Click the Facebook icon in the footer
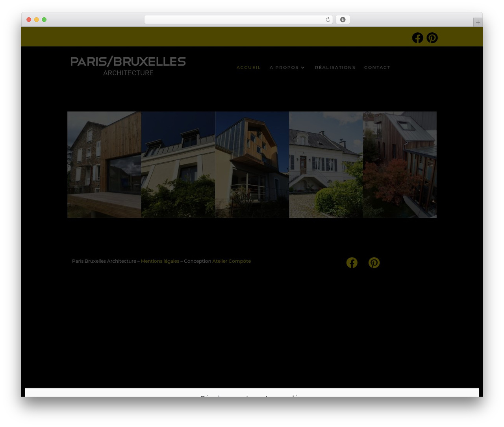This screenshot has height=427, width=504. [352, 263]
